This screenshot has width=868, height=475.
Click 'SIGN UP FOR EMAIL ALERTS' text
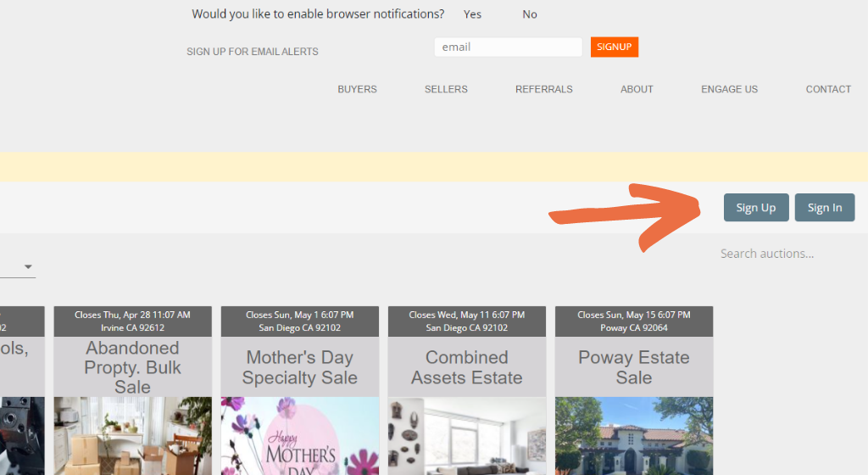point(253,52)
